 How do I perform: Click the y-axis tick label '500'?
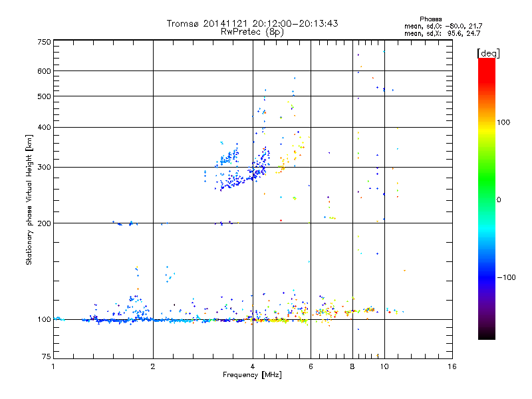(x=44, y=96)
